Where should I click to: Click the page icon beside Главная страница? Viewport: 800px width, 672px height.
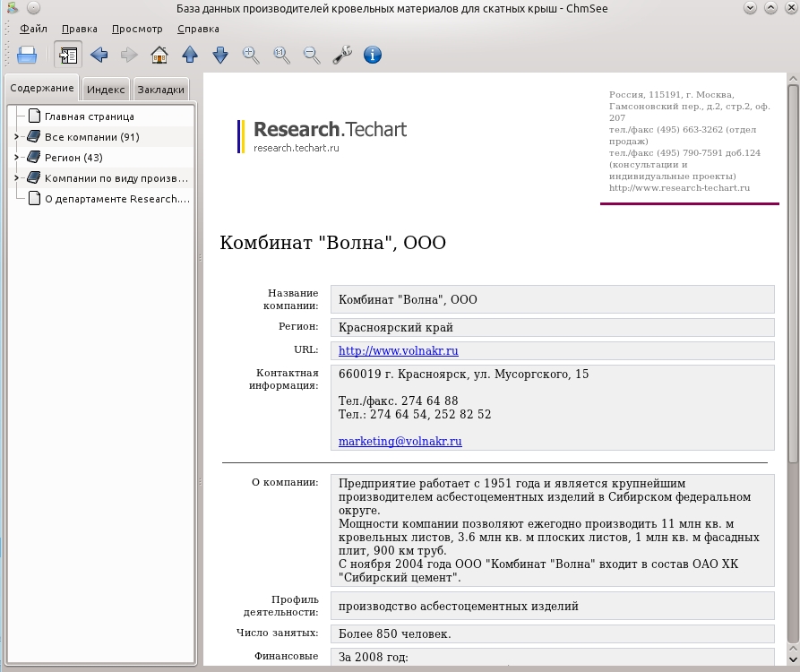[34, 116]
